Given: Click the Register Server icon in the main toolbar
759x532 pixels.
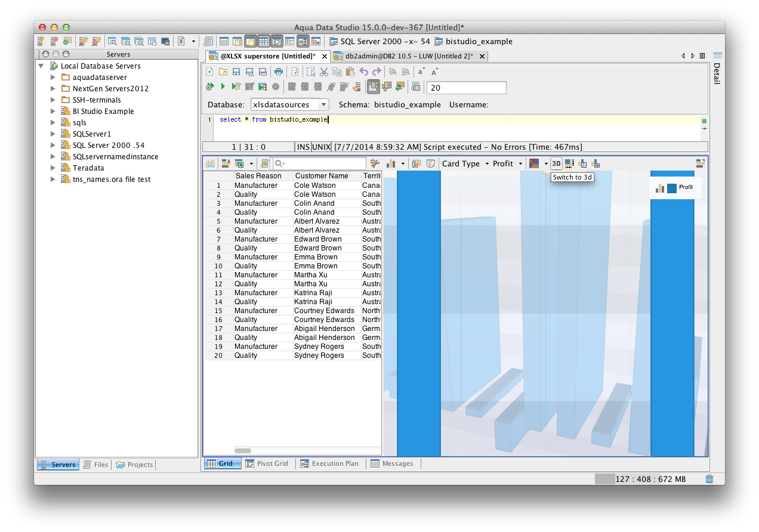Looking at the screenshot, I should 41,41.
